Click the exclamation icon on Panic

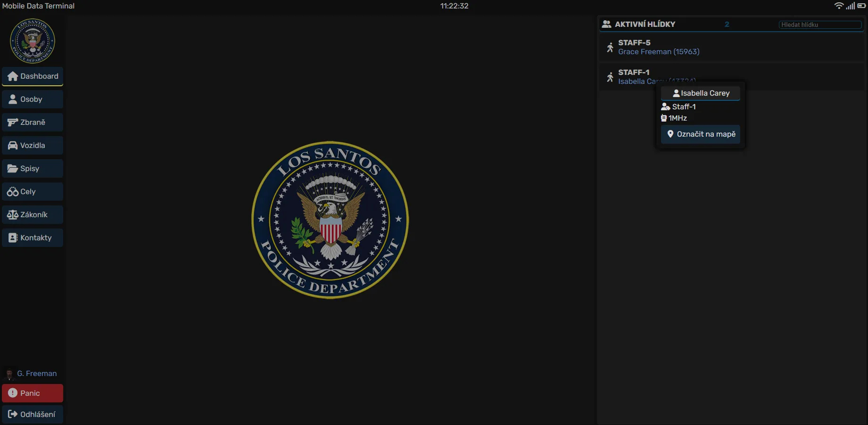pos(13,393)
